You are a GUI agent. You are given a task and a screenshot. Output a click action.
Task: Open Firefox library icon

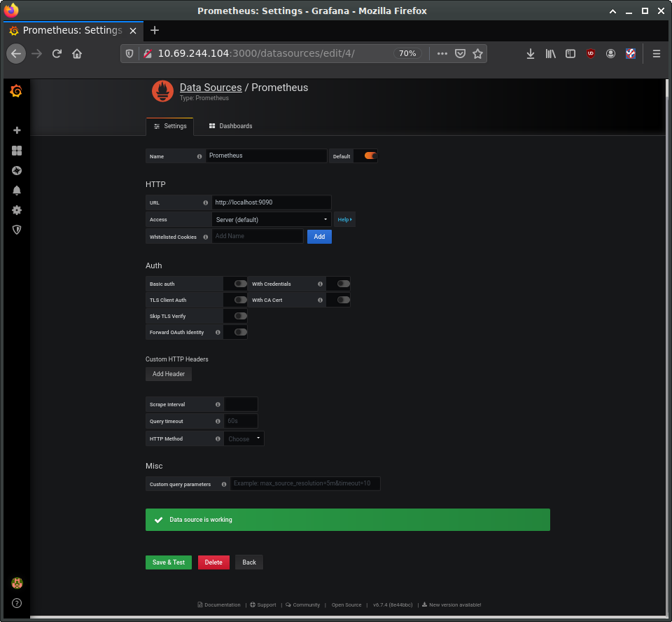click(550, 54)
